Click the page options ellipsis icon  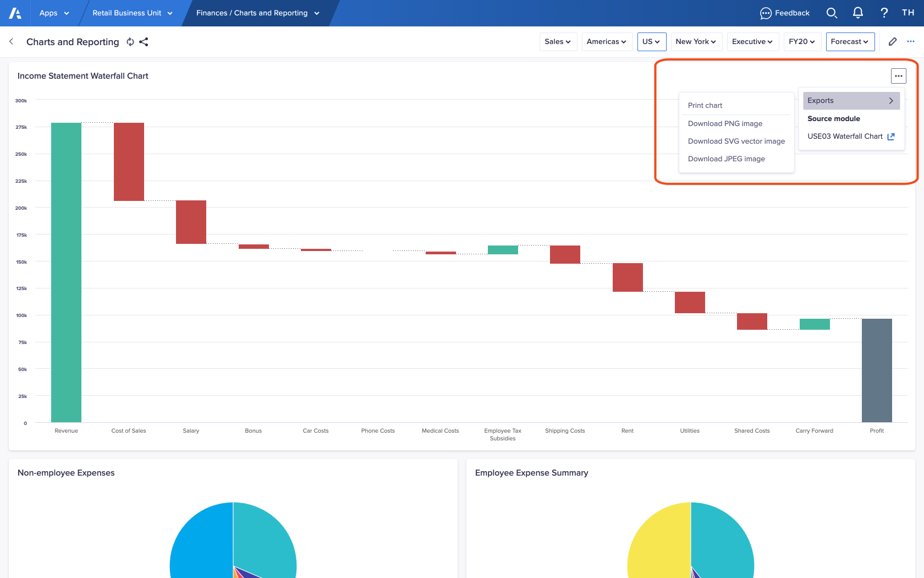(910, 41)
